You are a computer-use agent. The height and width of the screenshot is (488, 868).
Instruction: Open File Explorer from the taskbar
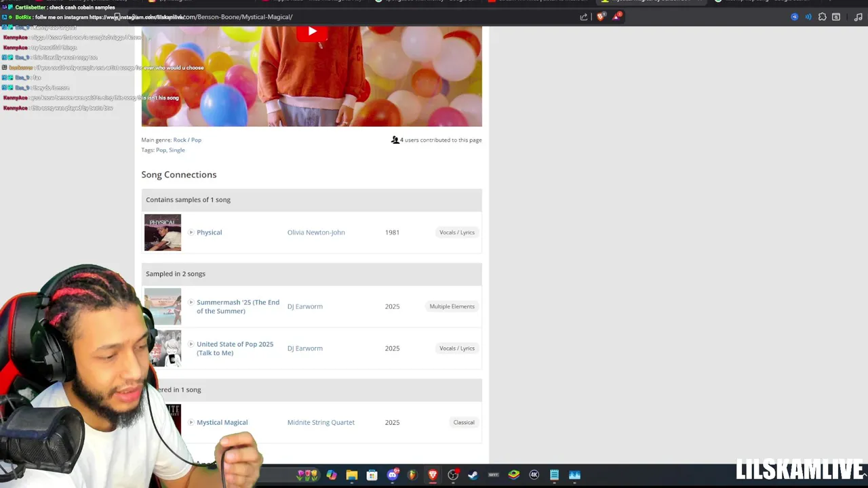(352, 475)
